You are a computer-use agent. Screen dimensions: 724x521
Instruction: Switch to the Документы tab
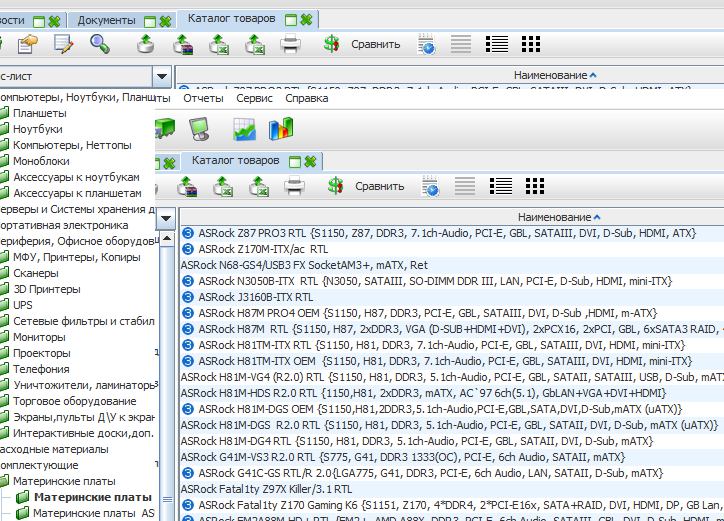click(x=107, y=20)
